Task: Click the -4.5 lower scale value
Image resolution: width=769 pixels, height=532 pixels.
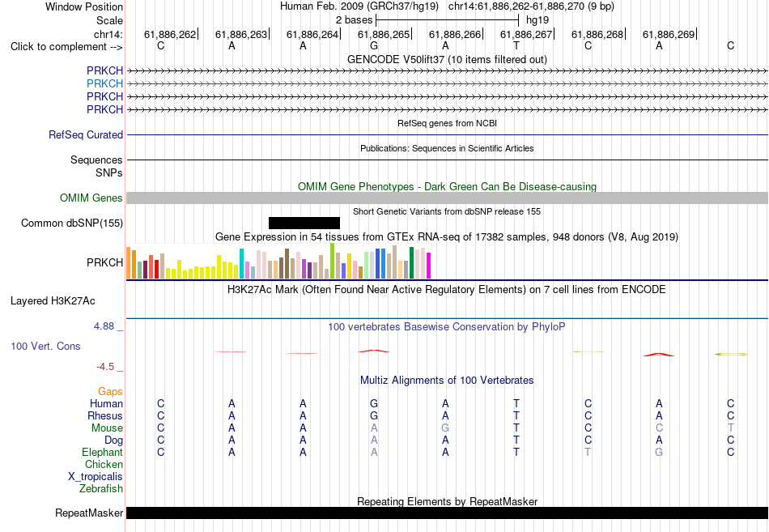Action: [x=105, y=367]
